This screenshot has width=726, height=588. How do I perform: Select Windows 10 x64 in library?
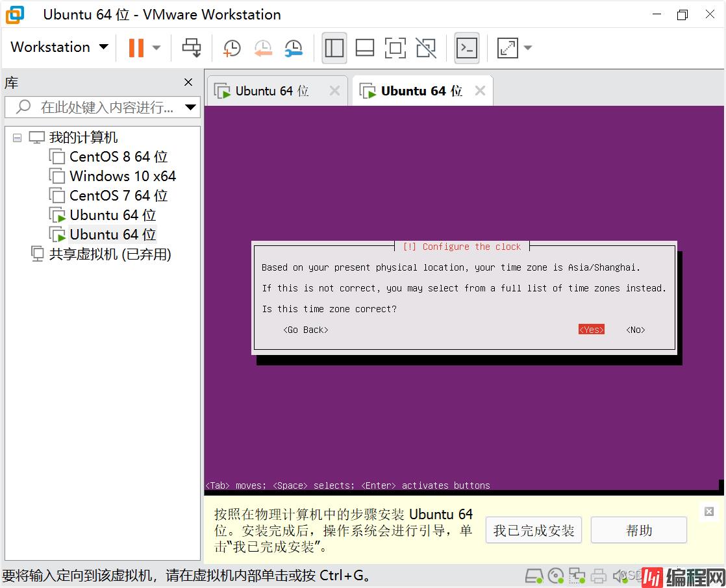(x=122, y=176)
